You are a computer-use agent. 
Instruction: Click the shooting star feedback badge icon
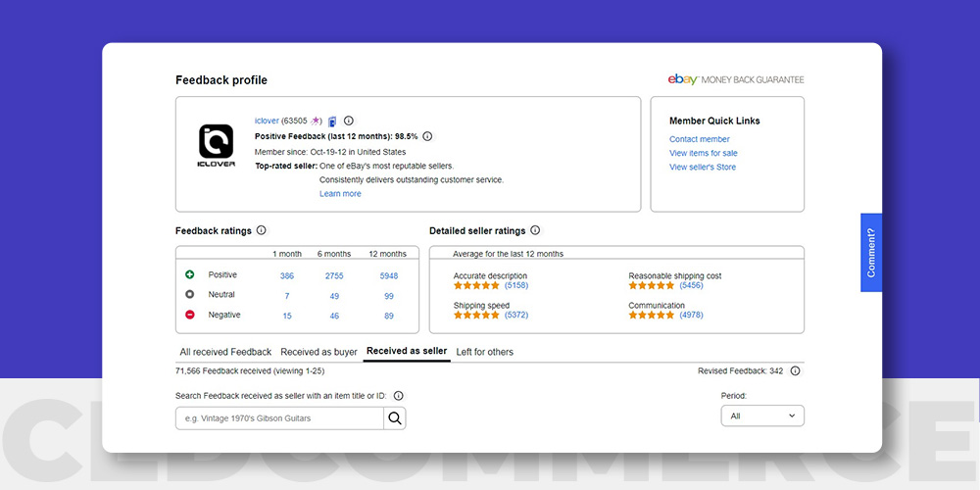(316, 121)
